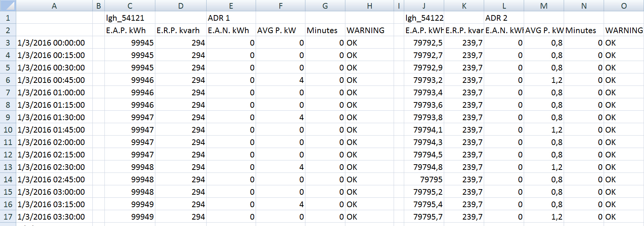
Task: Click the timestamp 1/3/2016 01:30:00
Action: (x=54, y=117)
